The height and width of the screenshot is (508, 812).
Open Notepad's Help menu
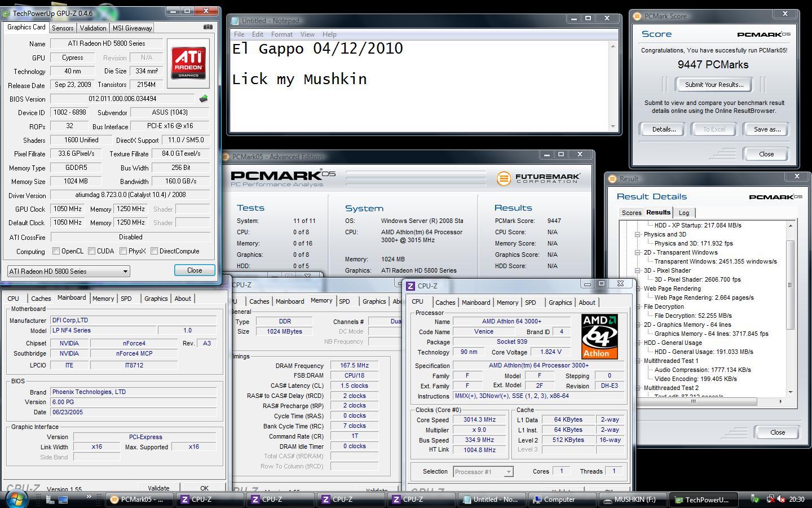click(329, 34)
